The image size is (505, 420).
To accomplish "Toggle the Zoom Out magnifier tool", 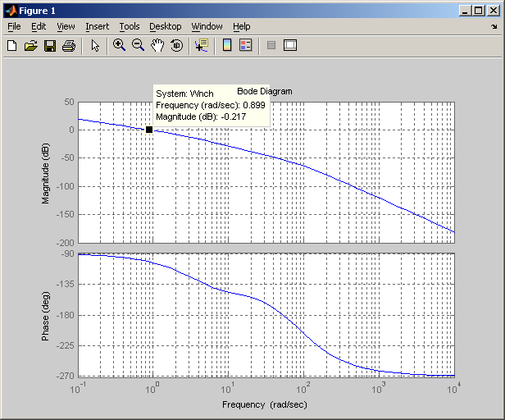I will click(x=139, y=46).
